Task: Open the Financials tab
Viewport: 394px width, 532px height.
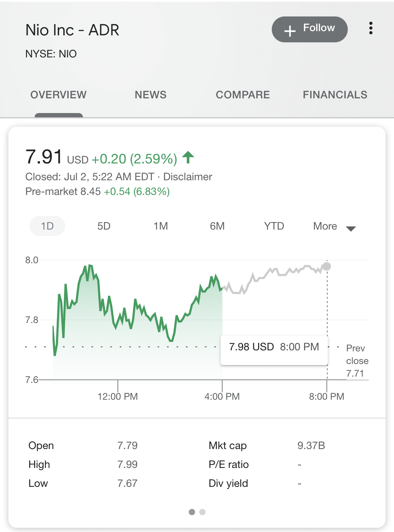Action: (x=335, y=95)
